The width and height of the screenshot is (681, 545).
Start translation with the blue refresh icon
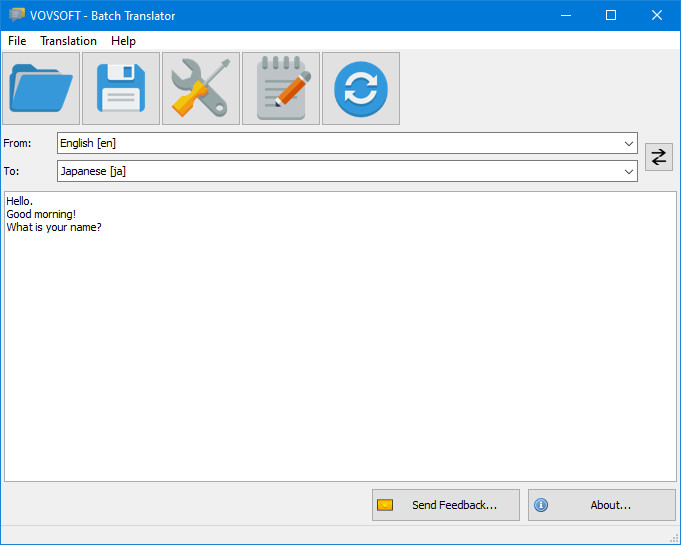361,89
